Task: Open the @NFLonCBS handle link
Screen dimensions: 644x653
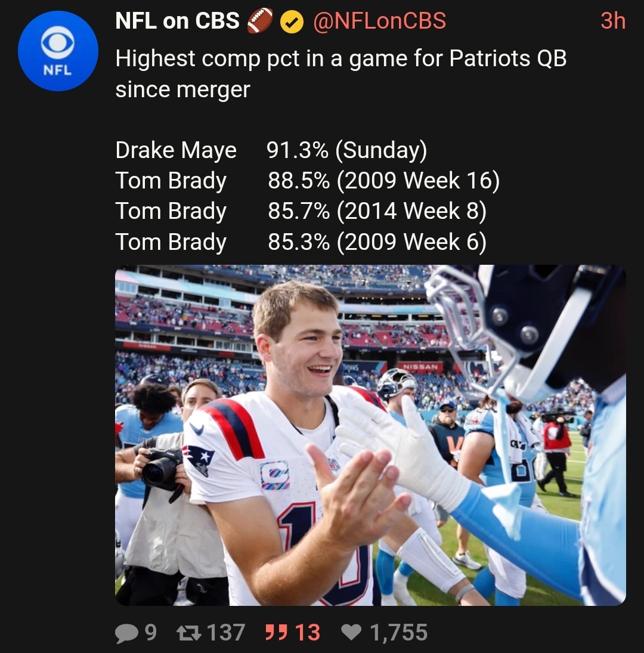Action: [379, 22]
